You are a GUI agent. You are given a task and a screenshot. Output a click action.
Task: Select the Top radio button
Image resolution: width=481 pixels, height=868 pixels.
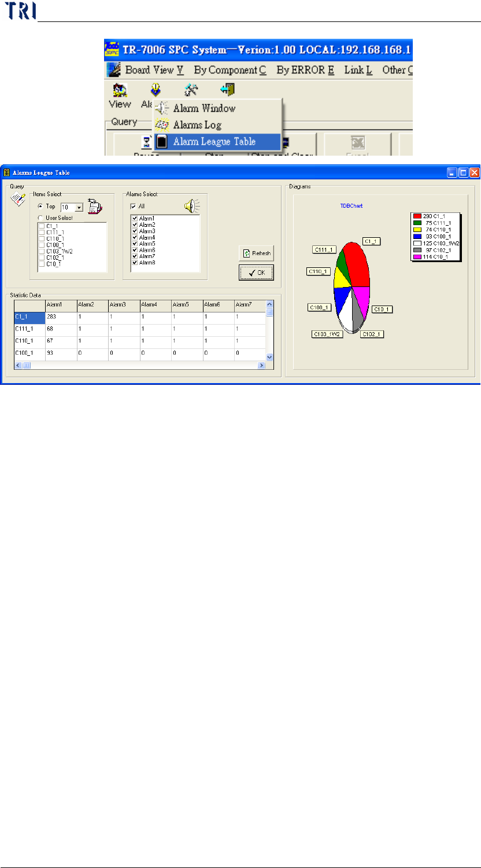40,206
